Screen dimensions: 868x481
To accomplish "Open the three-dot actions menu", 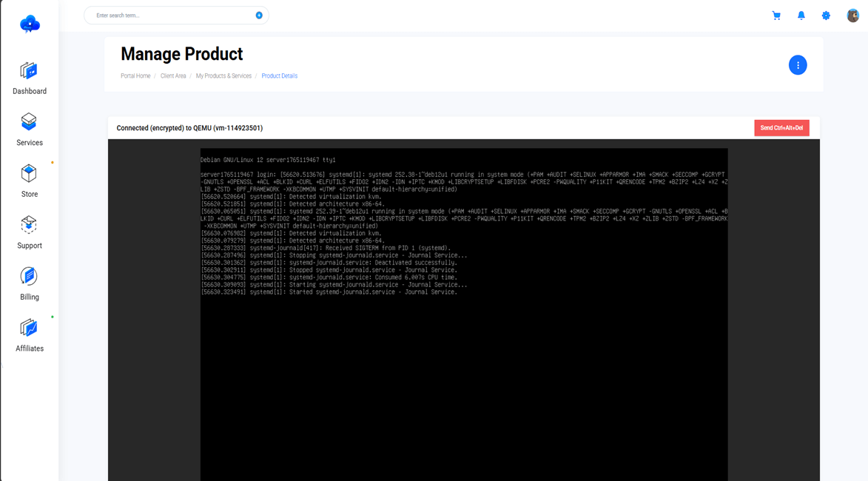I will point(798,65).
